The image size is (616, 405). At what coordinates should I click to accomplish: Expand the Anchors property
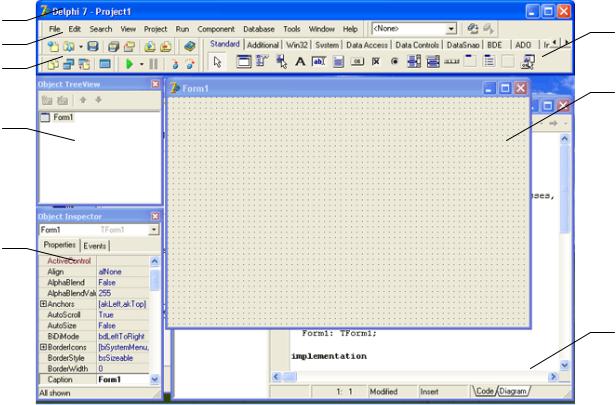click(x=43, y=304)
